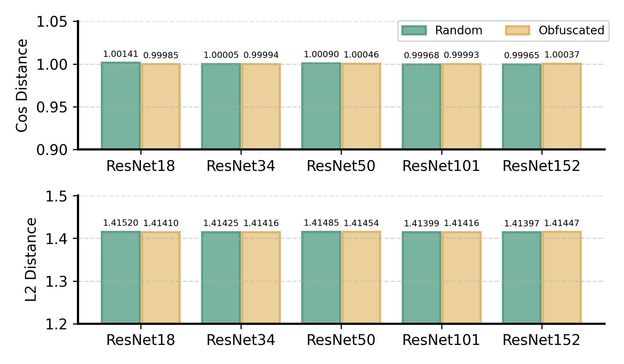The height and width of the screenshot is (364, 624).
Task: Select ResNet18 Random bar in Cos Distance chart
Action: click(121, 106)
